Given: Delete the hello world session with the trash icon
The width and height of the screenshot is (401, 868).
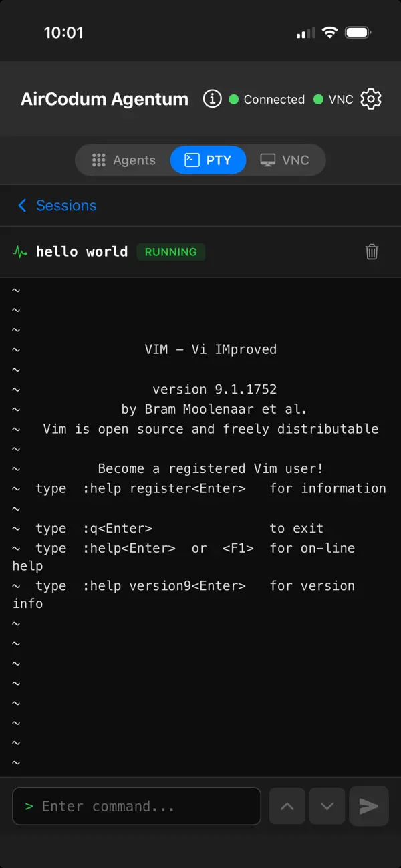Looking at the screenshot, I should (x=372, y=252).
